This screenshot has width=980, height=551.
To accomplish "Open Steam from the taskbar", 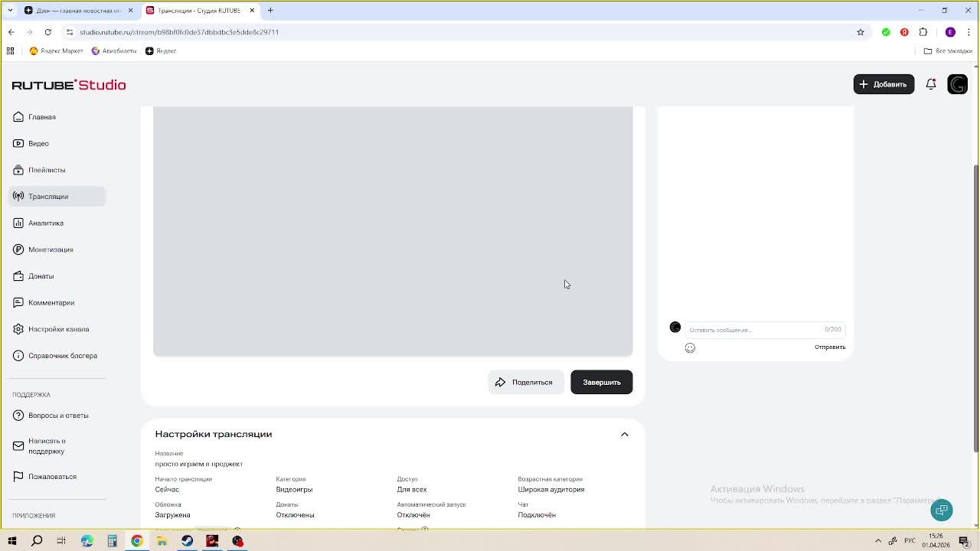I will tap(187, 541).
